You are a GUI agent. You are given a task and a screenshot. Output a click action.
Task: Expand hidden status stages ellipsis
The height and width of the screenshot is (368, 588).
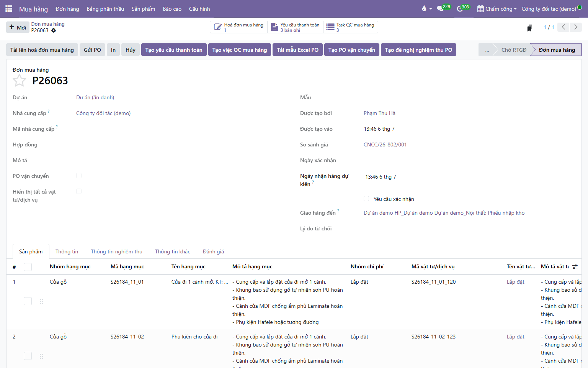(487, 50)
